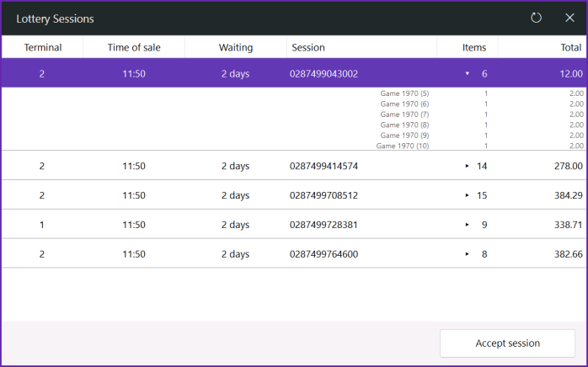588x367 pixels.
Task: Select session row 0287499414574
Action: 294,166
